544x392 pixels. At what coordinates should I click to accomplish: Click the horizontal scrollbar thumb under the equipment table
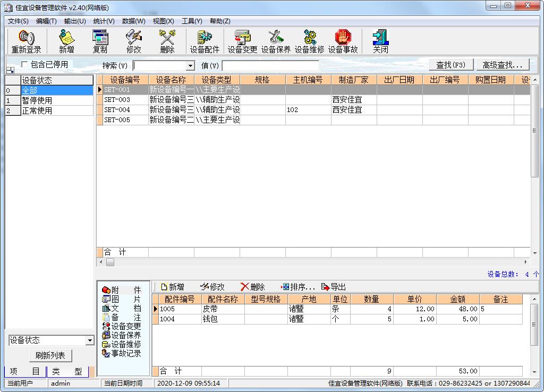tap(110, 262)
